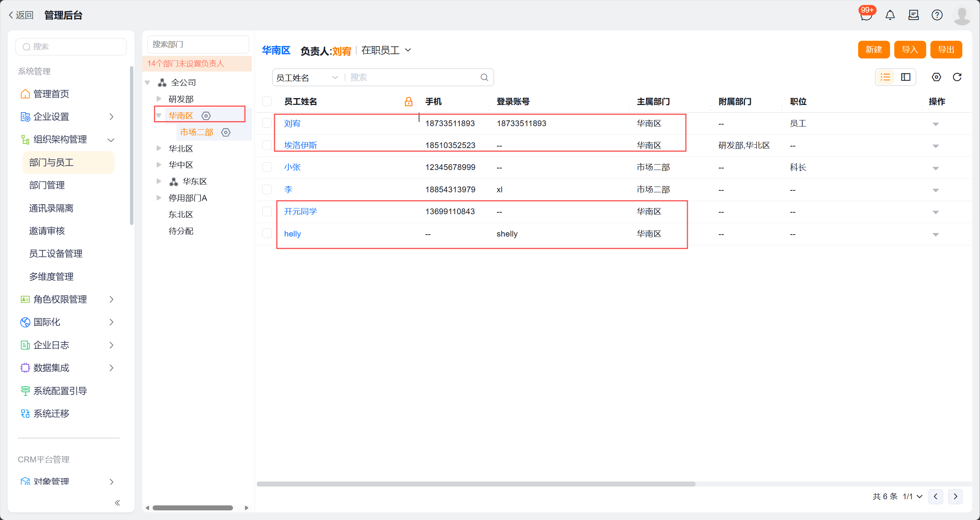The width and height of the screenshot is (980, 520).
Task: Open 邀请审核 in sidebar
Action: pos(47,231)
